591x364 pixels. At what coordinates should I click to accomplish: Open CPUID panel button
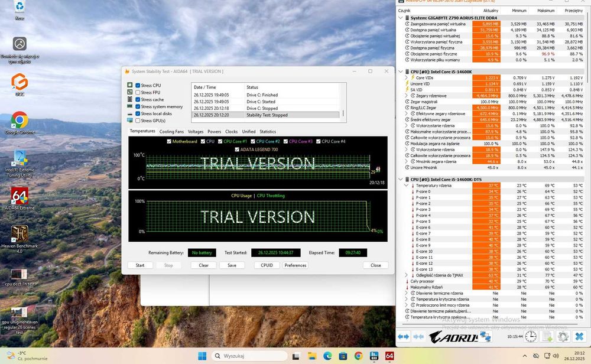click(267, 265)
